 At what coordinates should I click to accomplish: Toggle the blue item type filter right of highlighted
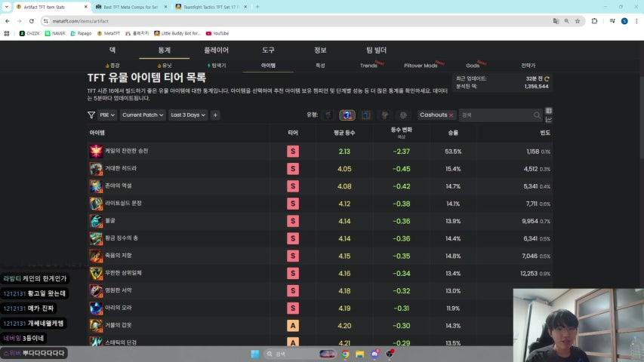pyautogui.click(x=366, y=115)
